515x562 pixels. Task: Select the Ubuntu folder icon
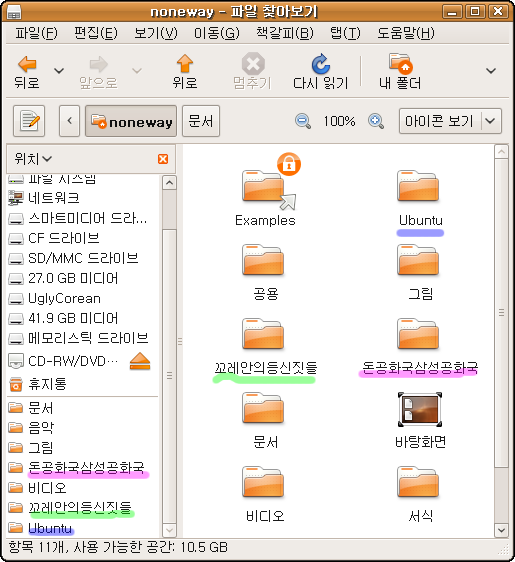(418, 186)
